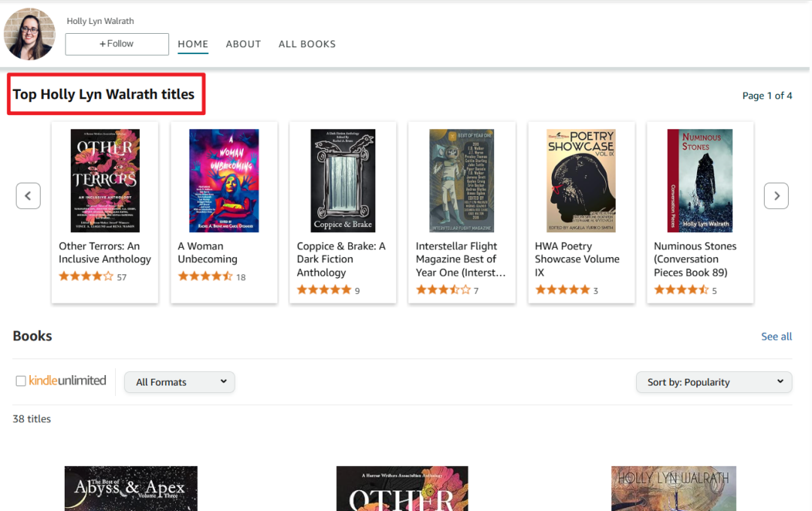
Task: Click the 38 titles count text
Action: pyautogui.click(x=32, y=419)
